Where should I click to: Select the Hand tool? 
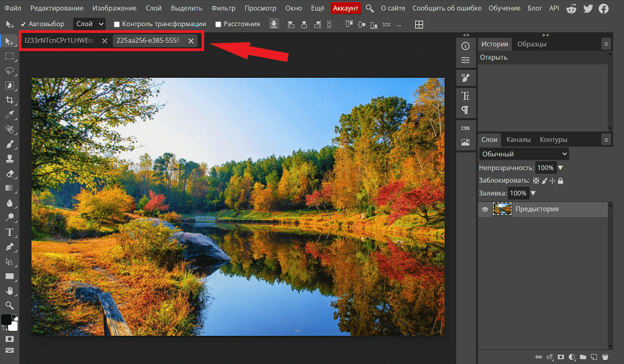point(10,291)
